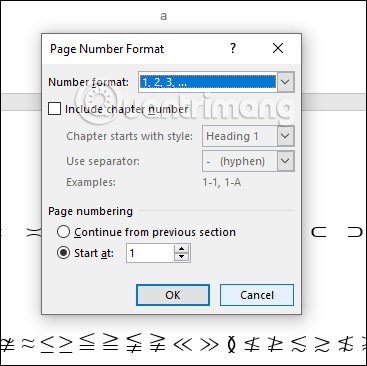The width and height of the screenshot is (367, 366).
Task: Click the Start at number field
Action: [x=150, y=253]
